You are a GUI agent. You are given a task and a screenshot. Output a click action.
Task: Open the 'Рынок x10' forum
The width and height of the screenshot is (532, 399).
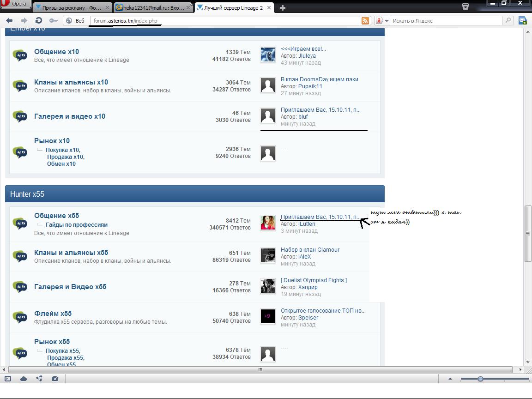pyautogui.click(x=52, y=140)
